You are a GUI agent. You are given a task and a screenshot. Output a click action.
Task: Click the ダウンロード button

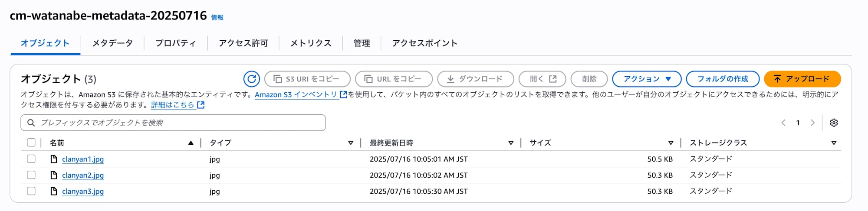pyautogui.click(x=476, y=79)
